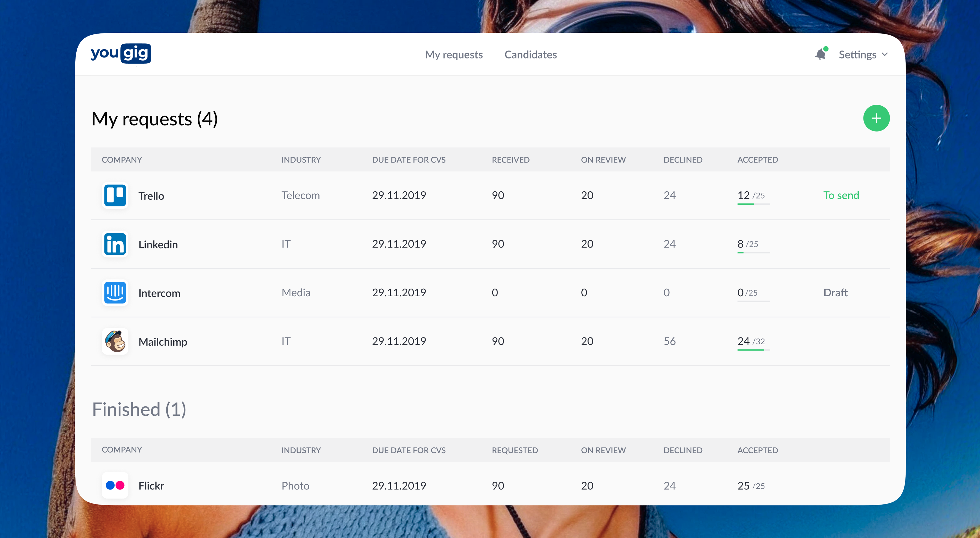This screenshot has width=980, height=538.
Task: Click the Linkedin company logo
Action: coord(115,244)
